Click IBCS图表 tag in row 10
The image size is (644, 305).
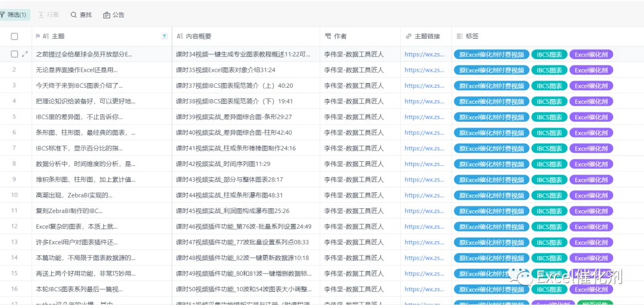[549, 195]
